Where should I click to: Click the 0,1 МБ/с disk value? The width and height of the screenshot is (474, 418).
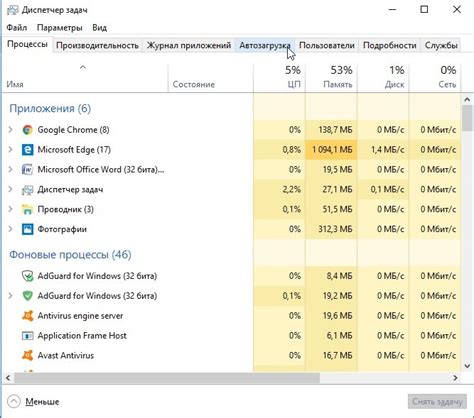(x=388, y=190)
